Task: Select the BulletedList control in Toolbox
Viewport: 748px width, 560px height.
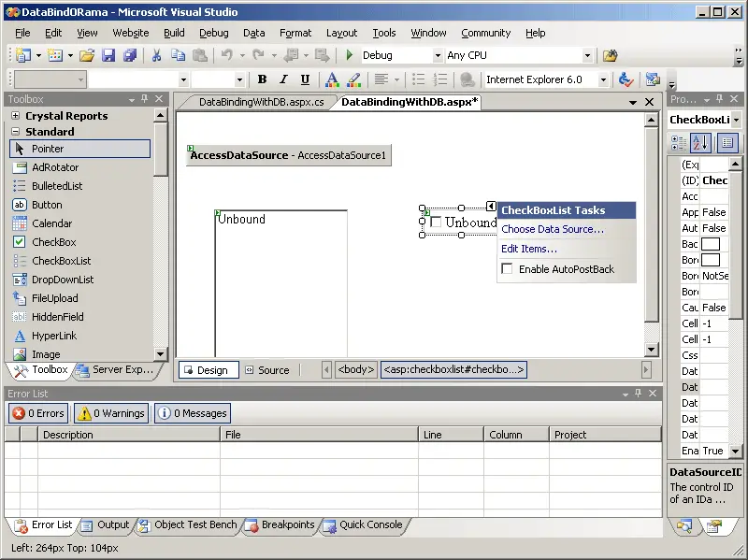Action: 80,186
